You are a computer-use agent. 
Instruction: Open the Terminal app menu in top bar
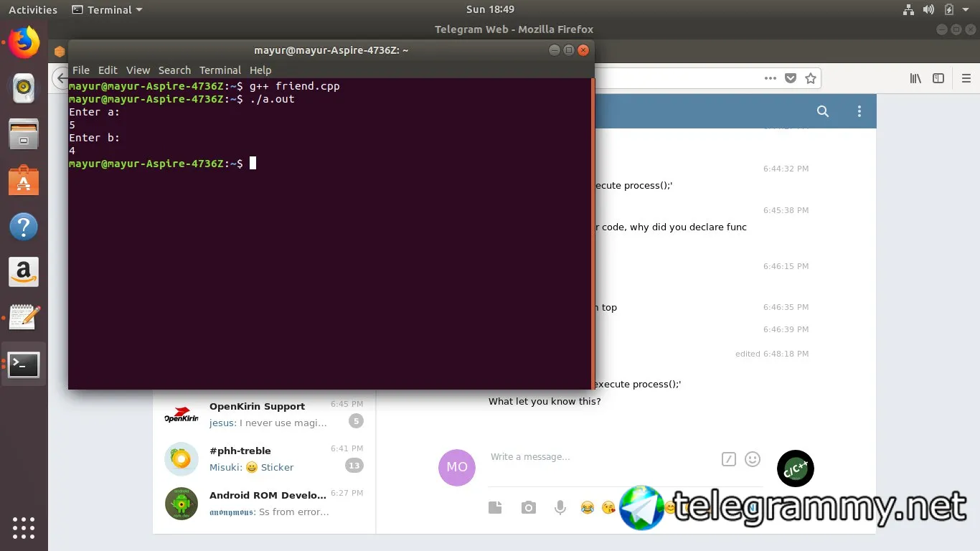coord(108,10)
